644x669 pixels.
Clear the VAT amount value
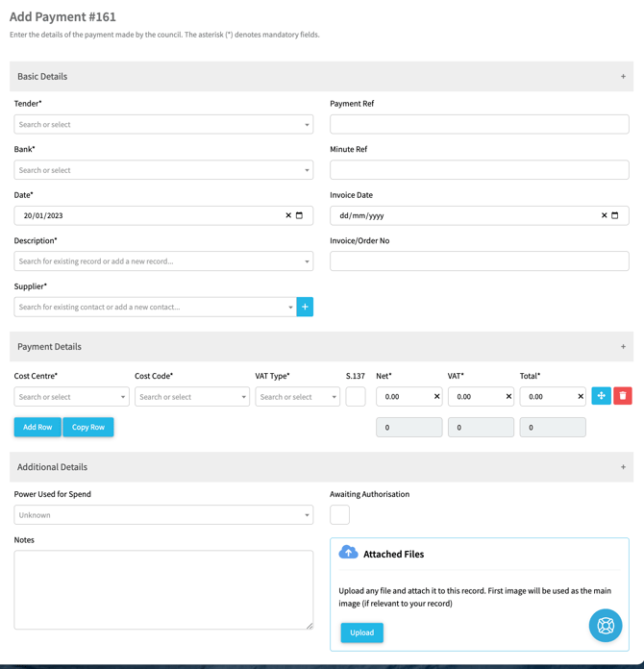(x=508, y=396)
